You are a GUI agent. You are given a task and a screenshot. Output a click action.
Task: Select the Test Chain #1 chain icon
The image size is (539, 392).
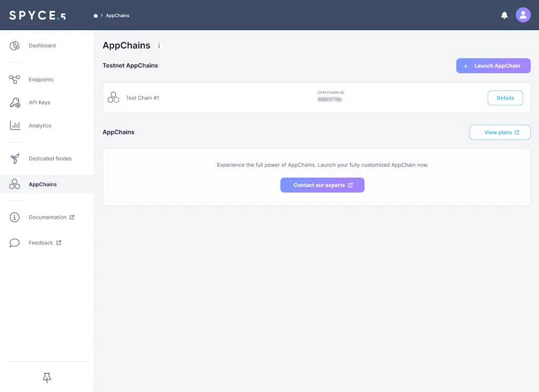pos(113,97)
